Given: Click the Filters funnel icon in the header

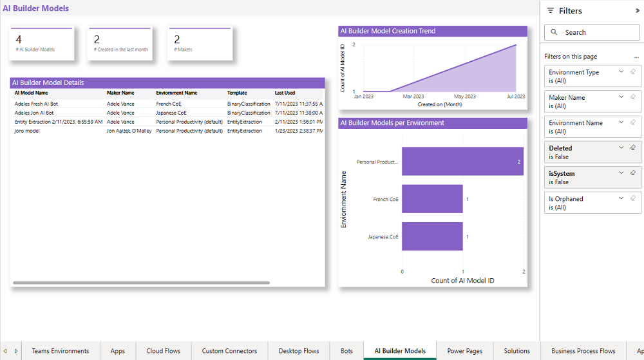Looking at the screenshot, I should [551, 11].
